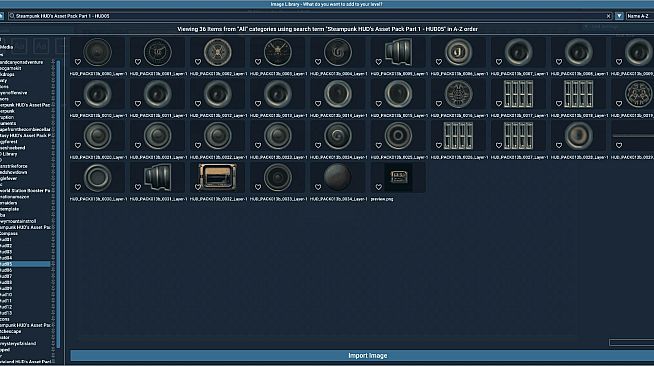
Task: Select grid thumbnail HUD_PACK013b_0026_Layer-1
Action: point(458,135)
